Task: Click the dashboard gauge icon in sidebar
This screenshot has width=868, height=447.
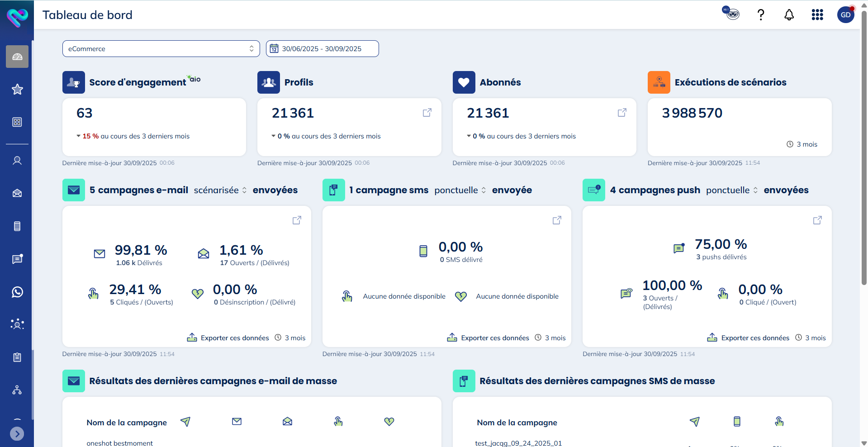Action: pos(17,57)
